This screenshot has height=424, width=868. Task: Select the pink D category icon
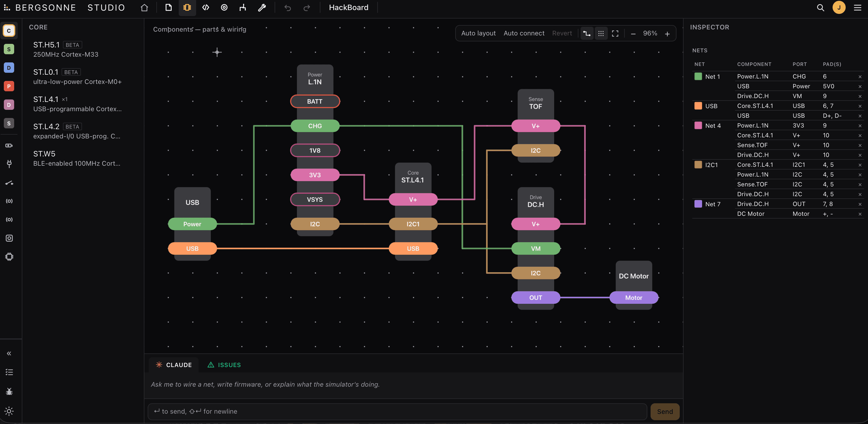(x=9, y=105)
